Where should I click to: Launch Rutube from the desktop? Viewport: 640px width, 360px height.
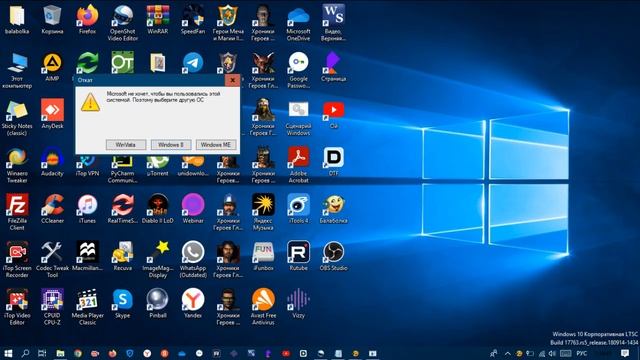[x=298, y=256]
